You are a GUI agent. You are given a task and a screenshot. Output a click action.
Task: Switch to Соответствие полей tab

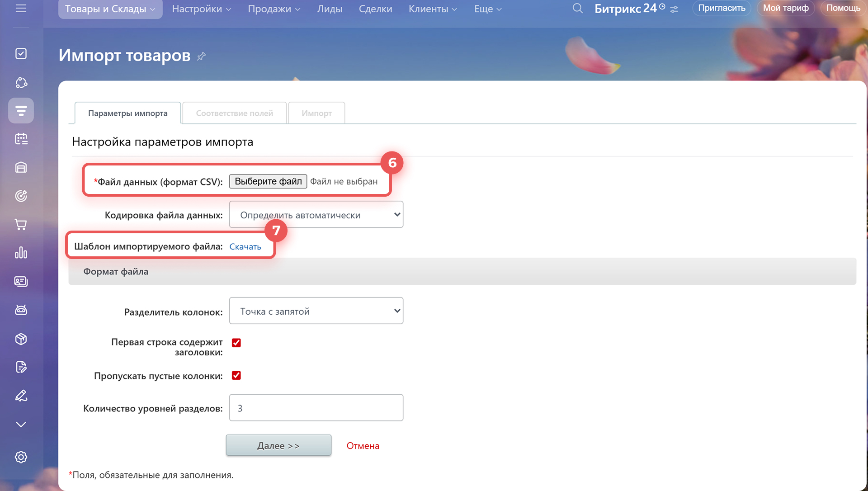point(234,113)
